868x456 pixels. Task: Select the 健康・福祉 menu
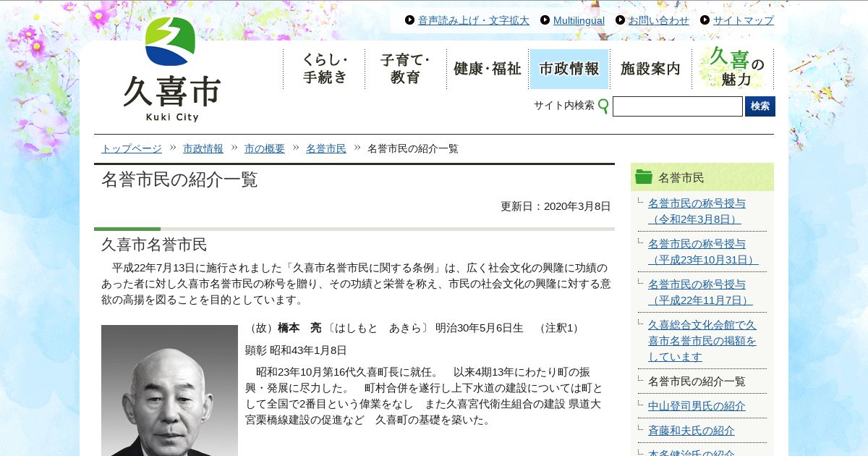tap(488, 69)
